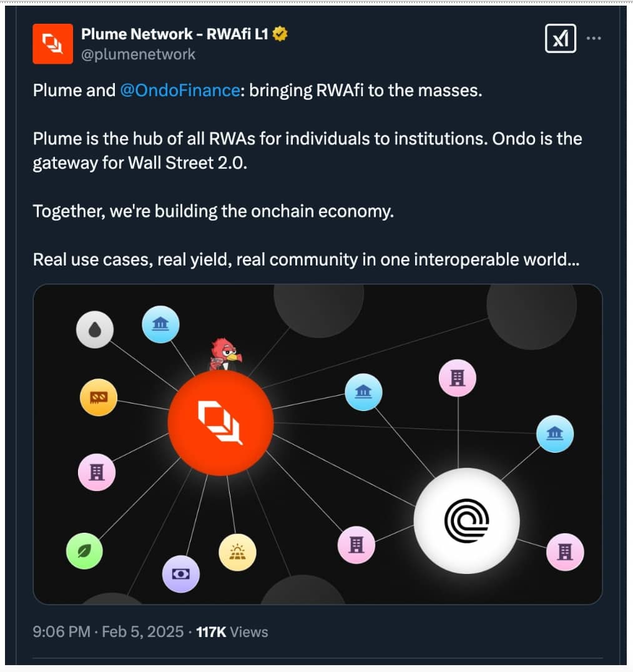Click the gray water droplet icon

click(95, 330)
